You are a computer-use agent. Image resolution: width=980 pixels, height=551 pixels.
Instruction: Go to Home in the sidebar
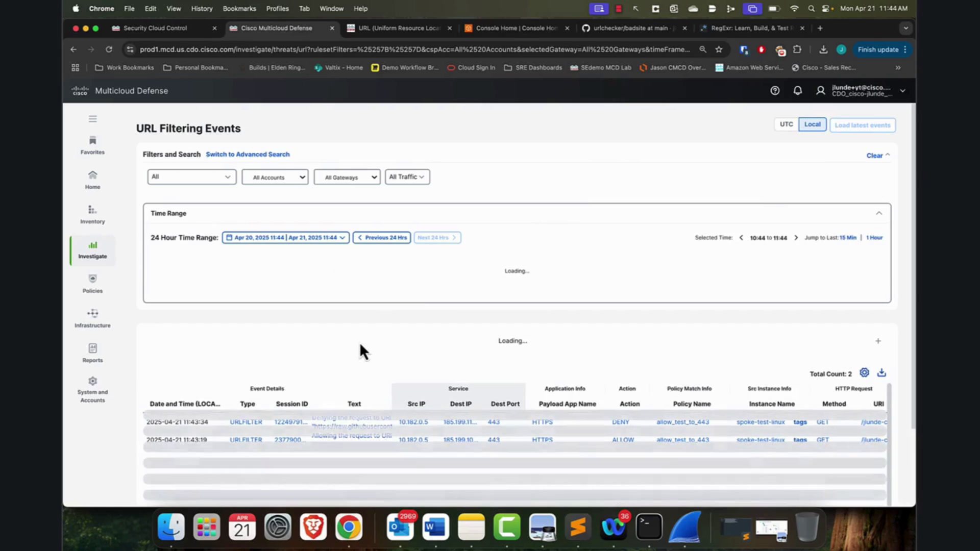click(x=92, y=180)
